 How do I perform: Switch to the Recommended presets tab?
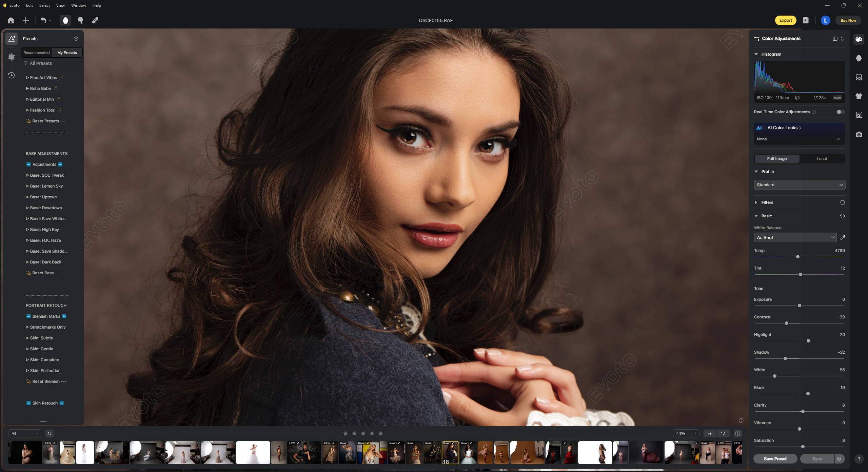[x=37, y=53]
